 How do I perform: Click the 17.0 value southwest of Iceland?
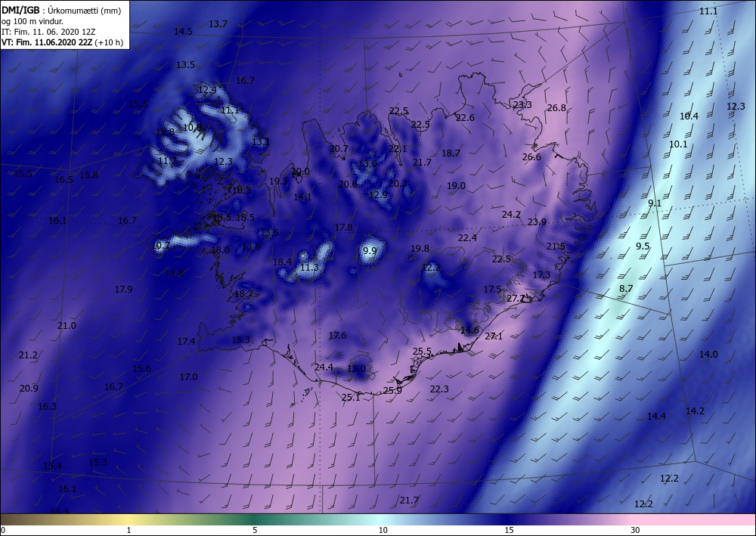(x=188, y=377)
